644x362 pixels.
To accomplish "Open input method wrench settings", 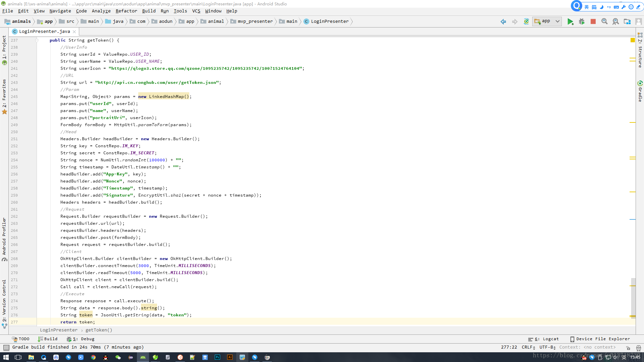I will point(624,7).
